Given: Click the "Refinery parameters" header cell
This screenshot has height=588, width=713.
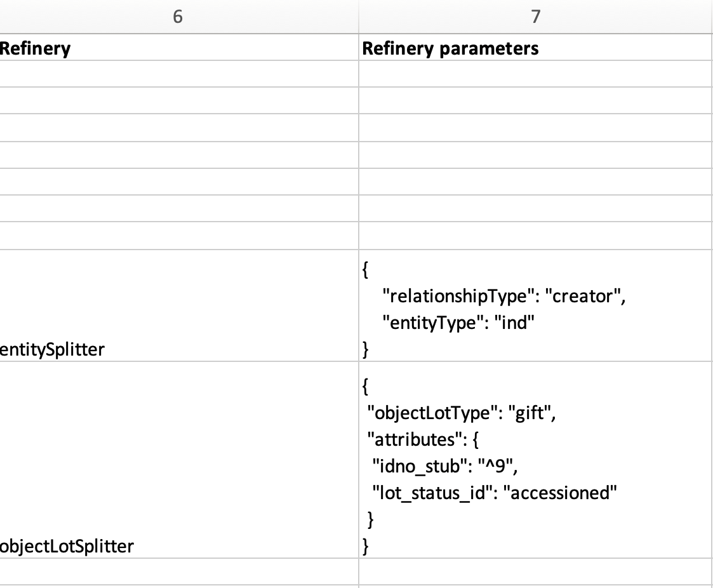Looking at the screenshot, I should pyautogui.click(x=535, y=48).
